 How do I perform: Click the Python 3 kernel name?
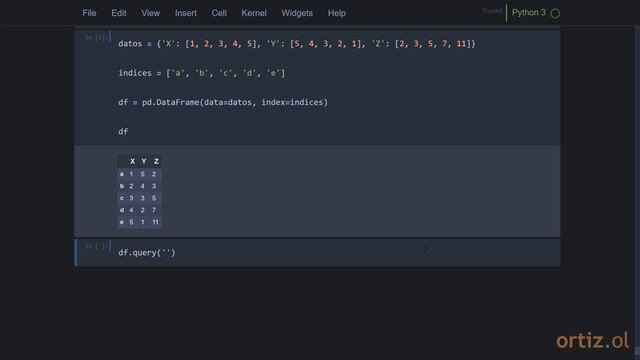[x=529, y=13]
